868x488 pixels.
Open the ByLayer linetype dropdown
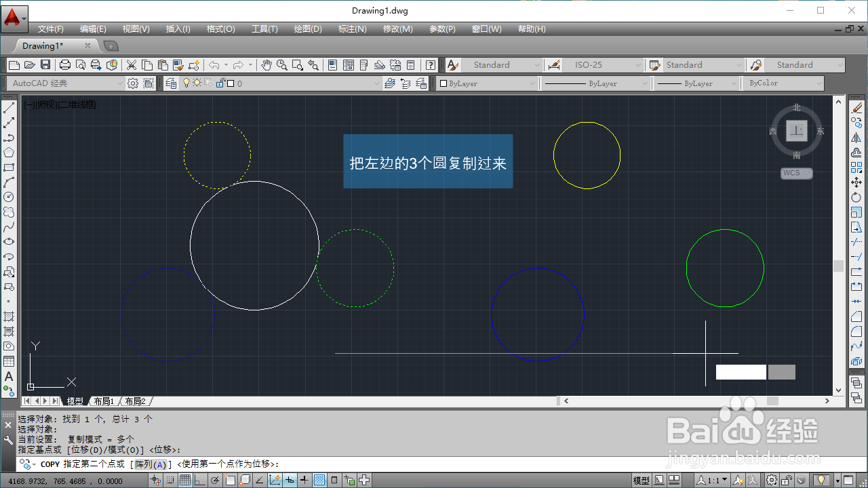tap(644, 83)
